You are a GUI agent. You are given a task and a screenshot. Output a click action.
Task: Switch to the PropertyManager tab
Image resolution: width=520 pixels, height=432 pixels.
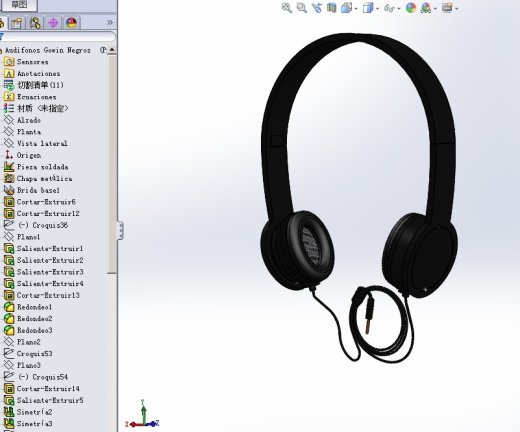click(17, 23)
